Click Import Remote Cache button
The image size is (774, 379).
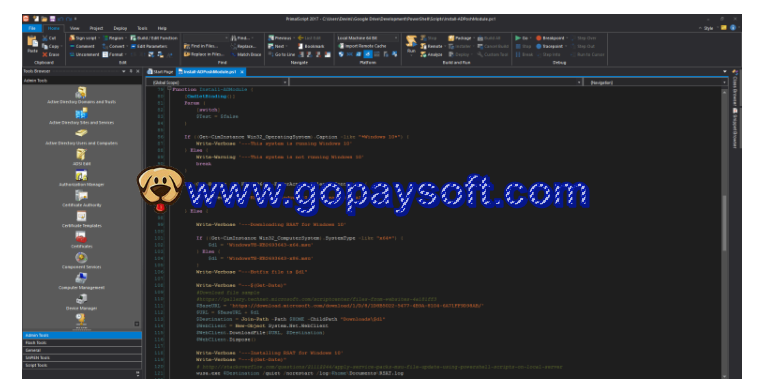pyautogui.click(x=362, y=46)
